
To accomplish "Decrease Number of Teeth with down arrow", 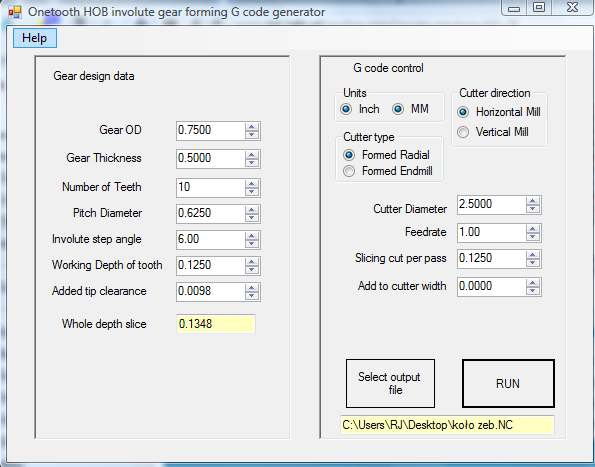I will [x=252, y=192].
